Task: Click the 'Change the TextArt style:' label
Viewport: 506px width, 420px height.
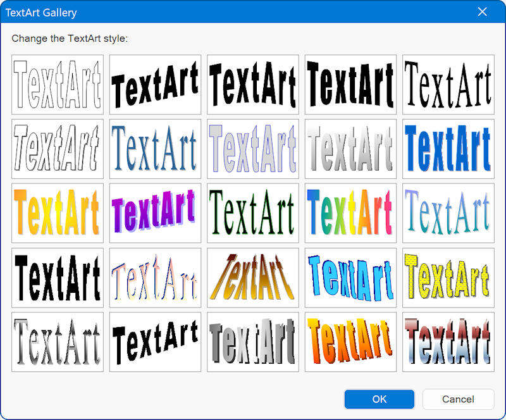Action: point(70,39)
